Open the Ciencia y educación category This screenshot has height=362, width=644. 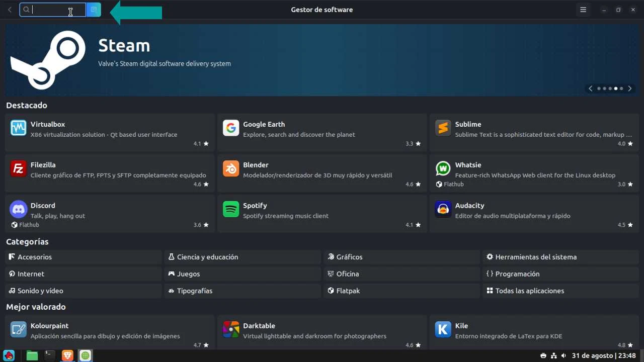[243, 257]
